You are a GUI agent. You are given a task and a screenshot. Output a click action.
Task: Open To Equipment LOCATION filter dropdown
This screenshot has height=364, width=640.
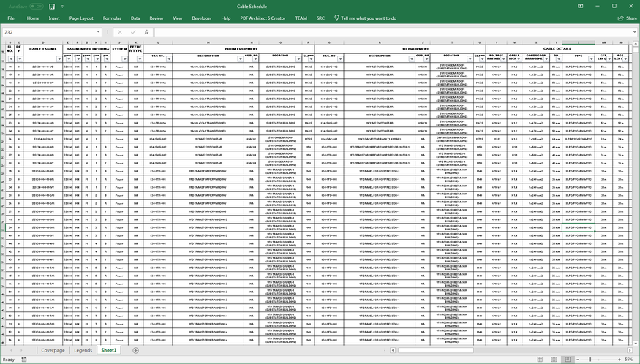pos(470,59)
